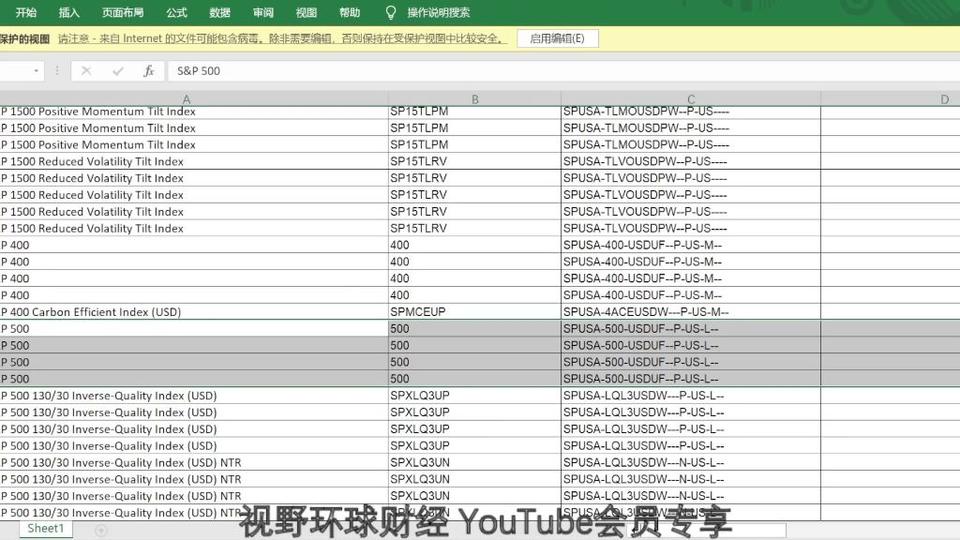Expand the Name Box dropdown arrow
Screen dimensions: 960x540
[36, 71]
